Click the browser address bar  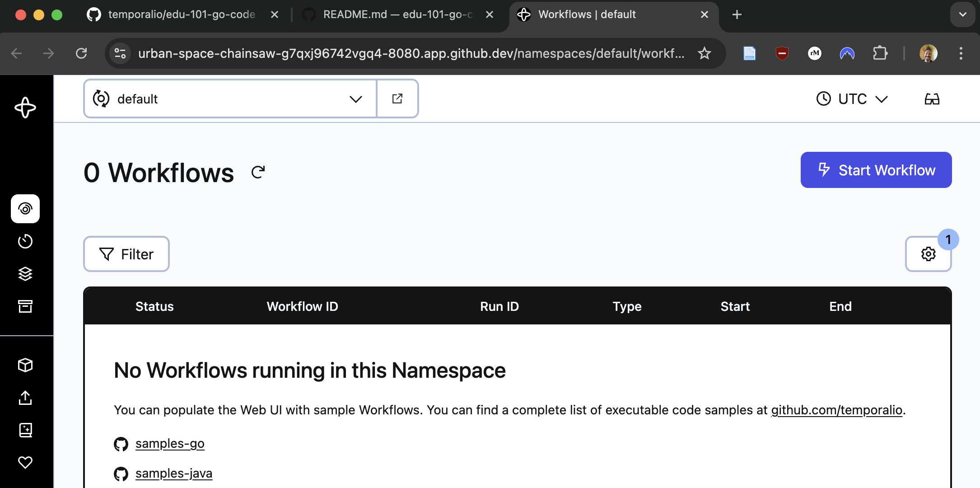click(411, 54)
